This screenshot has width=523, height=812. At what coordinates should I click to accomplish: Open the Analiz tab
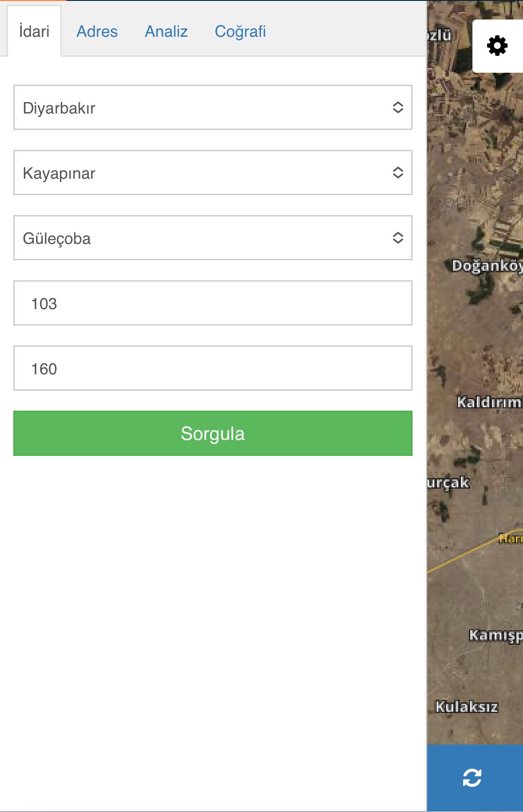[166, 31]
